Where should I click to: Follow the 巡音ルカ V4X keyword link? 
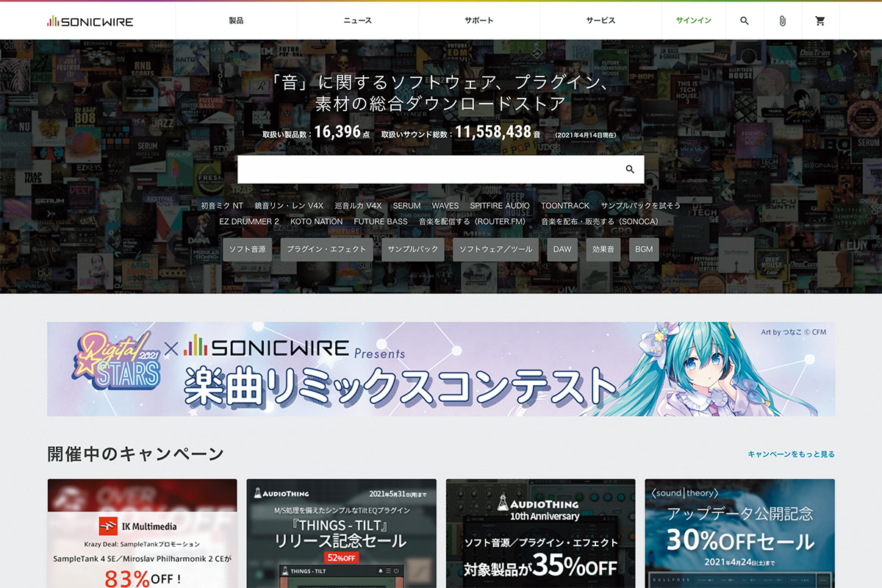tap(358, 206)
